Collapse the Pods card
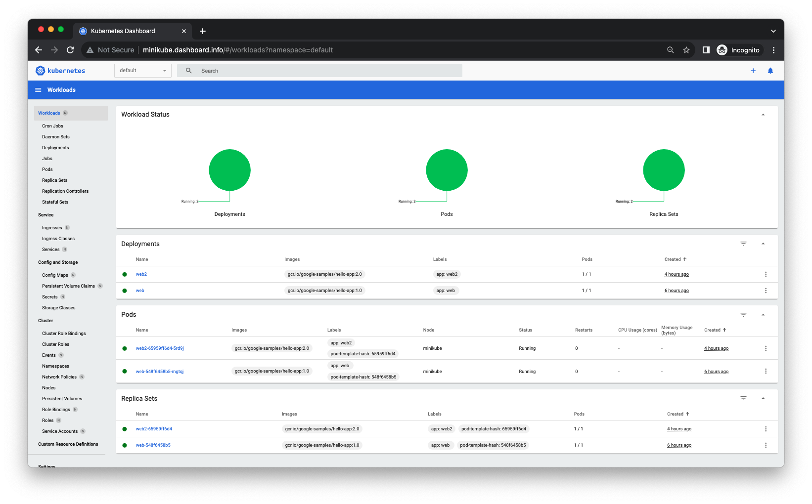Viewport: 812px width, 504px height. 763,315
